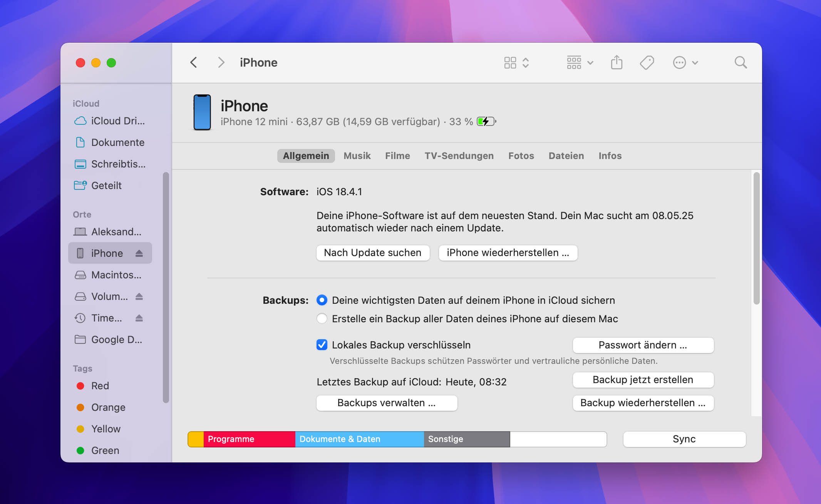Screen dimensions: 821x504
Task: Click iPhone wiederherstellen button
Action: coord(508,253)
